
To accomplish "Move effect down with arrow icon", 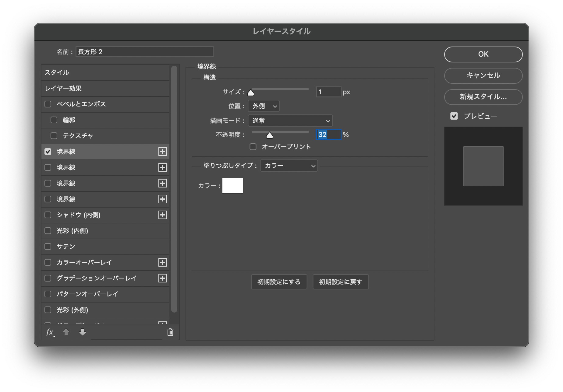I will tap(83, 332).
